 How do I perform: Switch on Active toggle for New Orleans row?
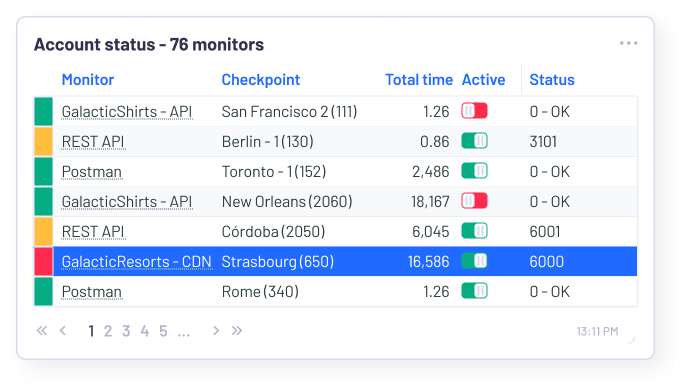pyautogui.click(x=475, y=201)
